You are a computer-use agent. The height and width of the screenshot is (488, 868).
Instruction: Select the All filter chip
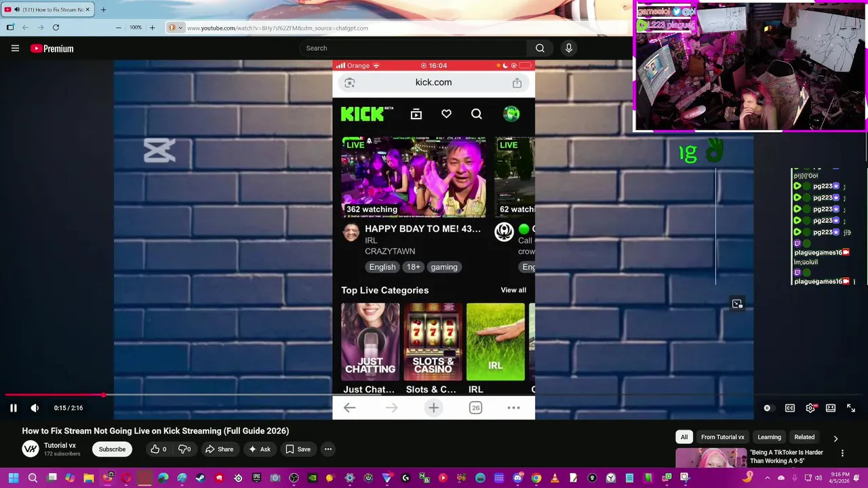(684, 437)
